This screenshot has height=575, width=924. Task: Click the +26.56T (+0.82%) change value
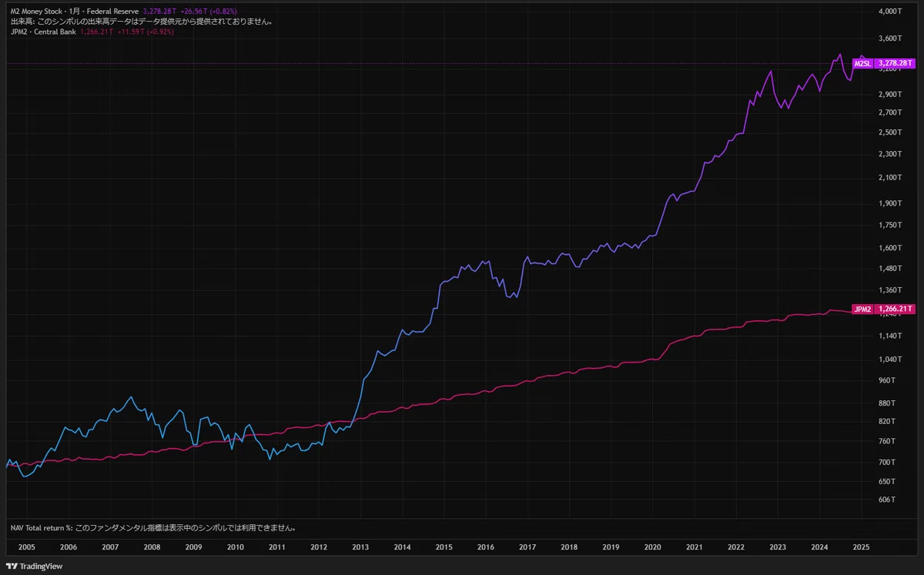(x=209, y=12)
